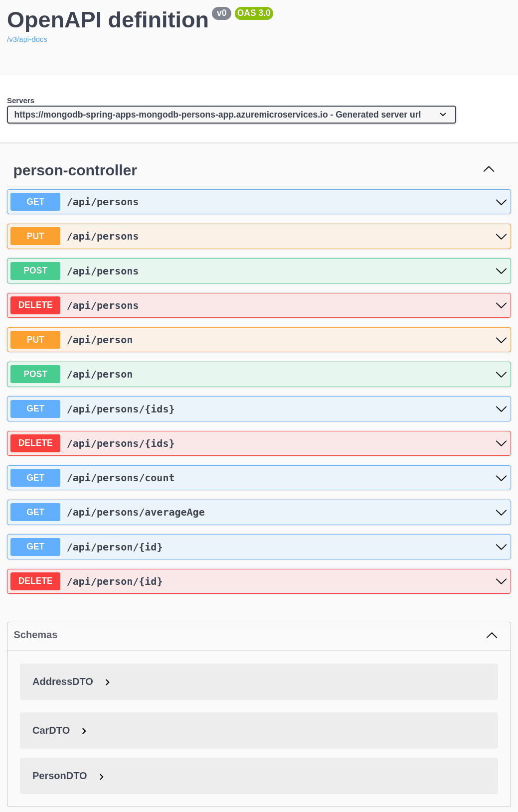Collapse the Schemas section
This screenshot has height=812, width=518.
pyautogui.click(x=492, y=635)
